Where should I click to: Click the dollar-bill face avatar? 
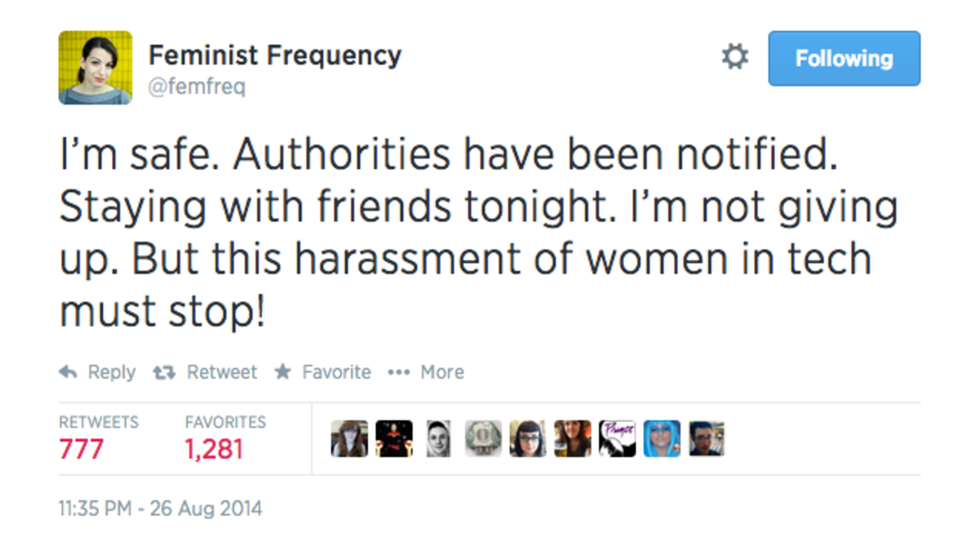(483, 438)
